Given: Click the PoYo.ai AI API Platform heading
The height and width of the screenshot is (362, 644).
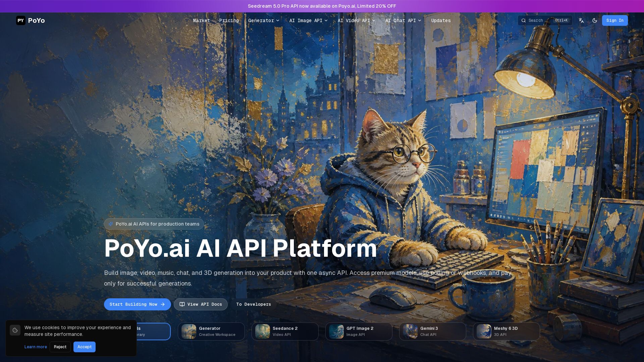Looking at the screenshot, I should tap(240, 248).
